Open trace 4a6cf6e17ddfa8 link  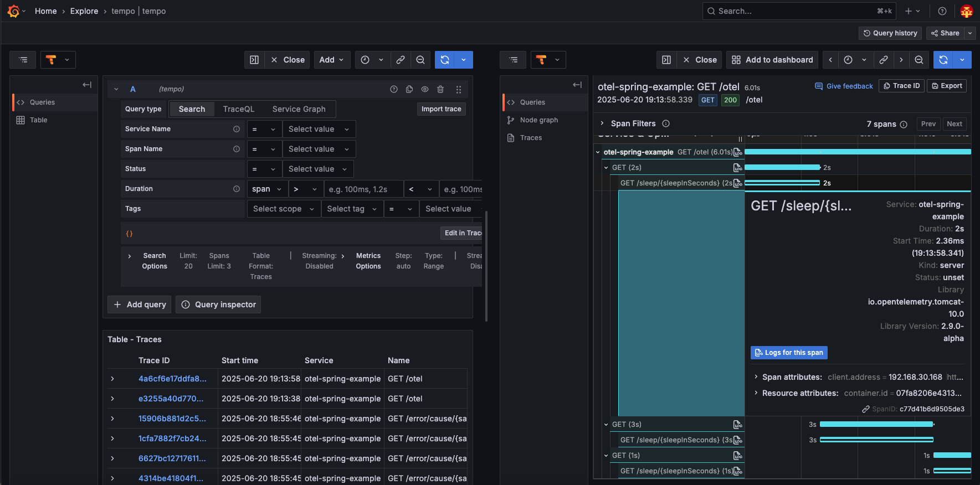(172, 379)
